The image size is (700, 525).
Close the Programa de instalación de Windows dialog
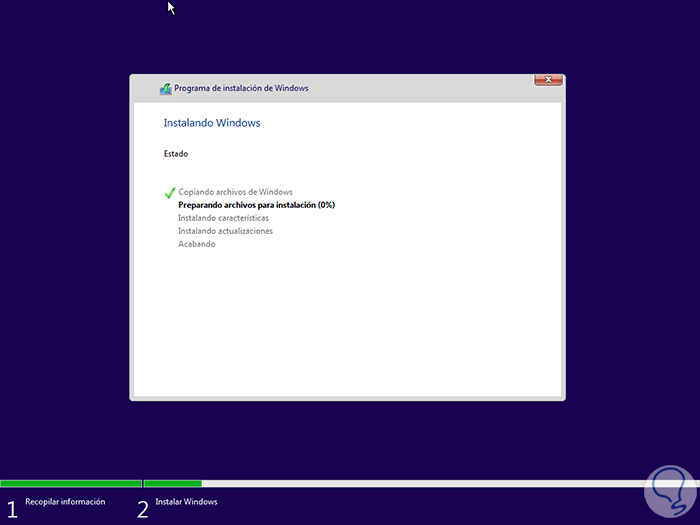548,80
